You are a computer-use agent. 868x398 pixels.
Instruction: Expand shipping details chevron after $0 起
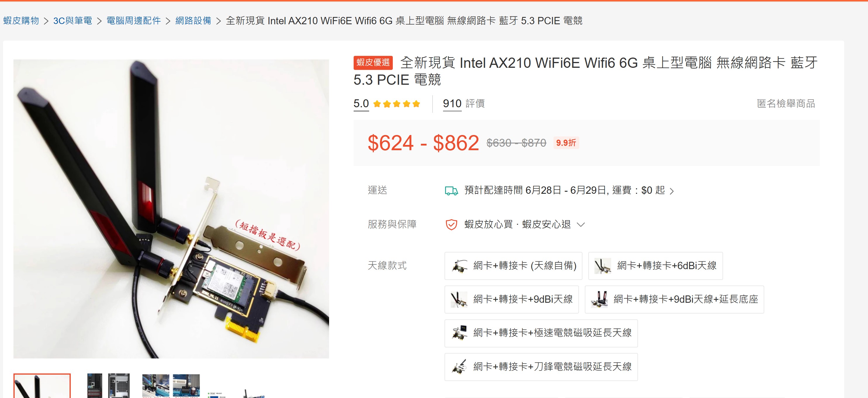(x=672, y=191)
